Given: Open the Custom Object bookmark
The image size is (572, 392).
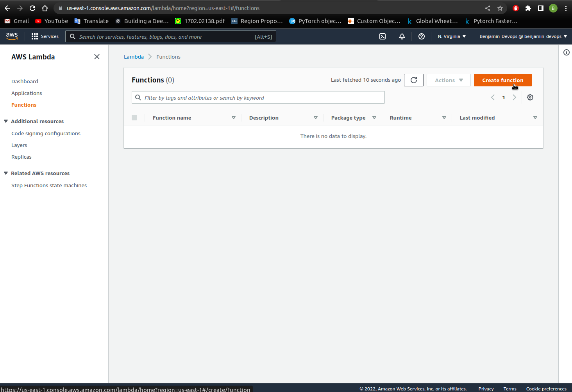Looking at the screenshot, I should coord(374,21).
